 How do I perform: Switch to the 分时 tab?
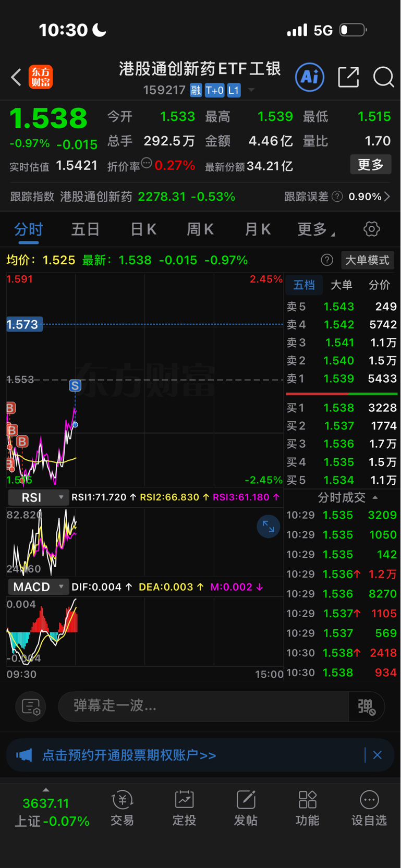pos(29,229)
